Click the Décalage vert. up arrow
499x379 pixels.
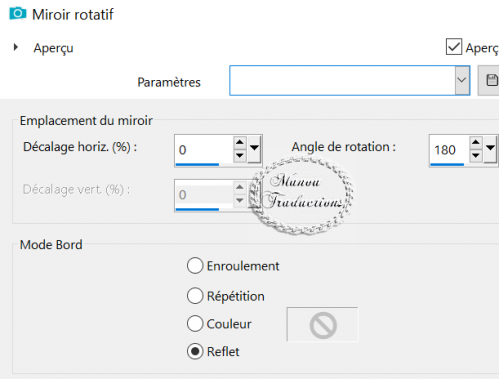point(240,187)
